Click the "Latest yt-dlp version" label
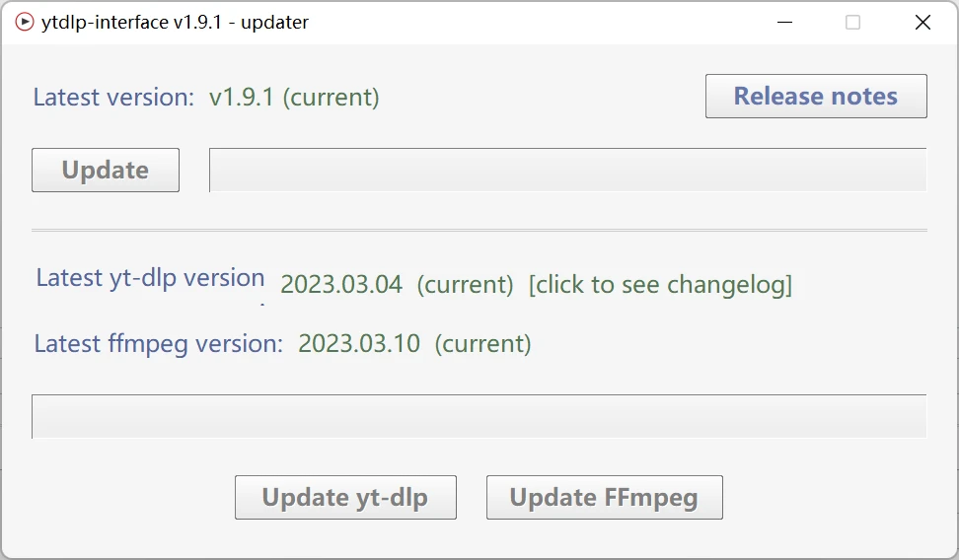 [x=150, y=278]
